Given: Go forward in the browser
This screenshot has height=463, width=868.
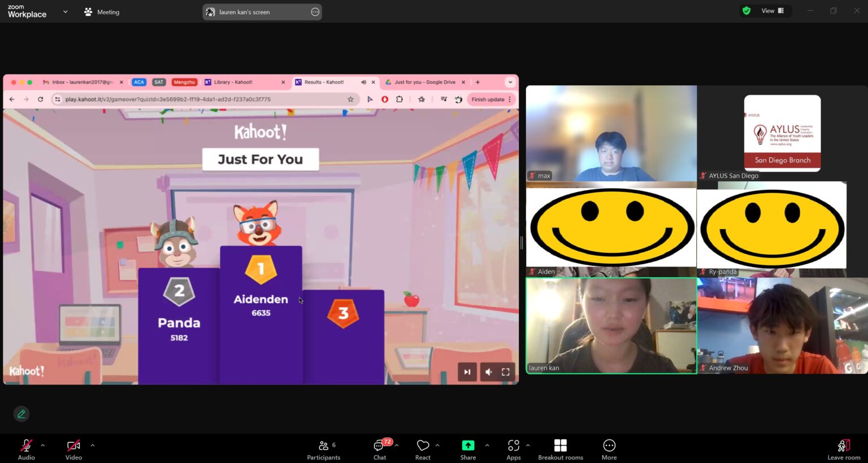Looking at the screenshot, I should [x=26, y=99].
